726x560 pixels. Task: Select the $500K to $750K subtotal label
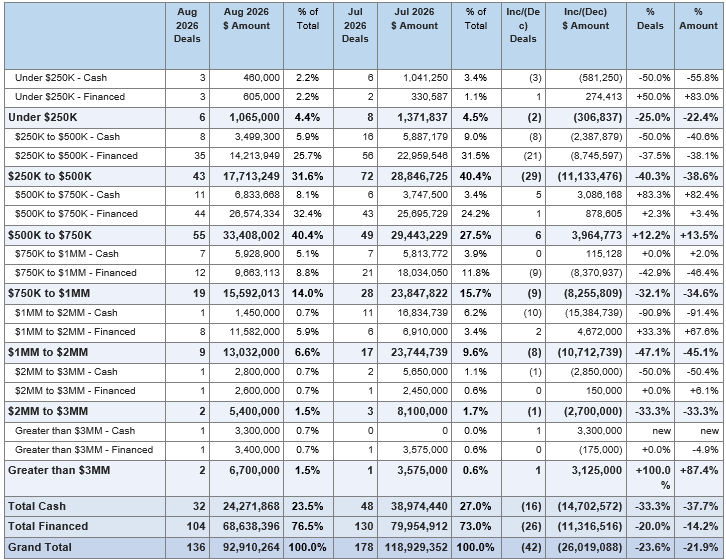click(x=50, y=235)
